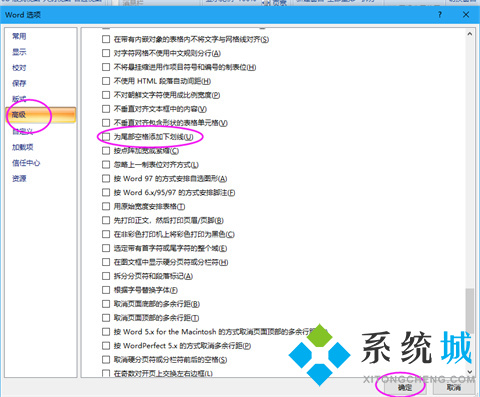Screen dimensions: 480x397
Task: Tick 在带有内嵌对象的表格内不将文字与网格线对齐(S)
Action: (106, 39)
